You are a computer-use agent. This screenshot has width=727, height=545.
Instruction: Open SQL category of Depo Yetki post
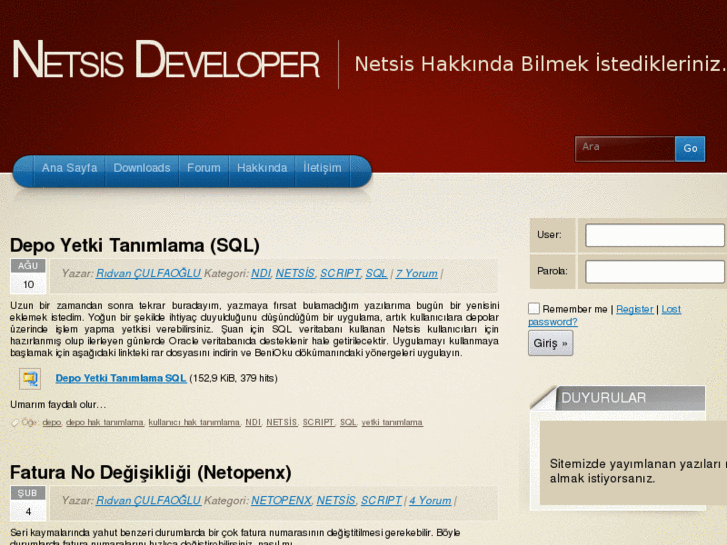click(376, 274)
